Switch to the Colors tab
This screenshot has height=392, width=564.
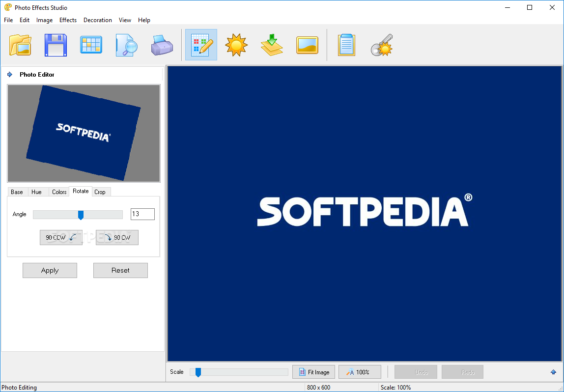[59, 192]
